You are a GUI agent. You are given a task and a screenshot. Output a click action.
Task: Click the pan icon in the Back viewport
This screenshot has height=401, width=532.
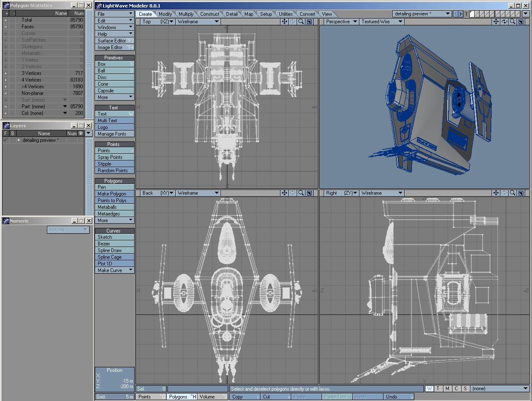[x=284, y=193]
